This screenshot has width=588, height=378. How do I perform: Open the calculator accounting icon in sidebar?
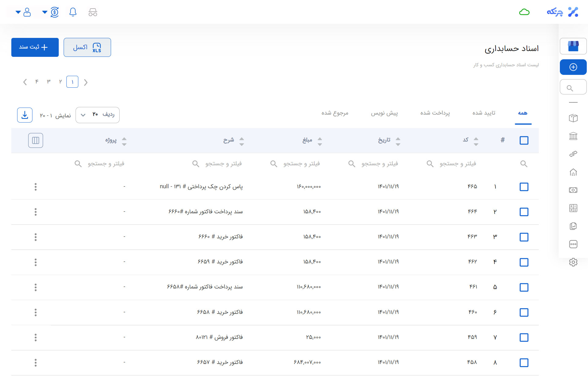click(573, 208)
